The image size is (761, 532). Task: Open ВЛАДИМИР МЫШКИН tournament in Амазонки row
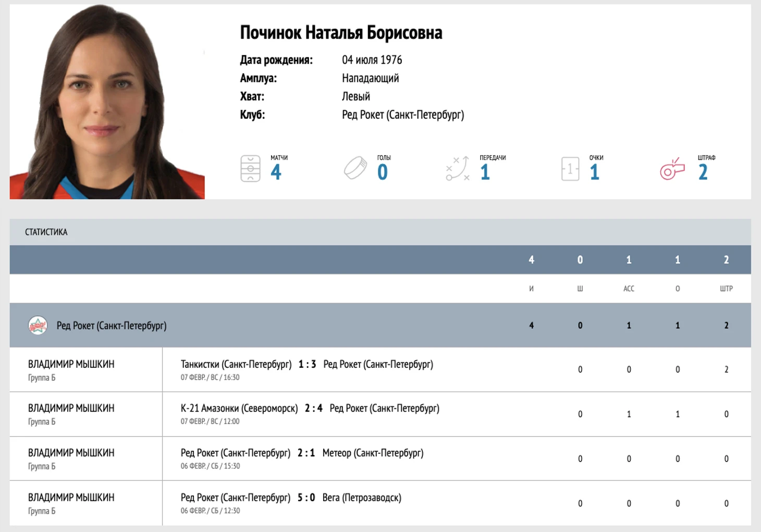pyautogui.click(x=71, y=409)
